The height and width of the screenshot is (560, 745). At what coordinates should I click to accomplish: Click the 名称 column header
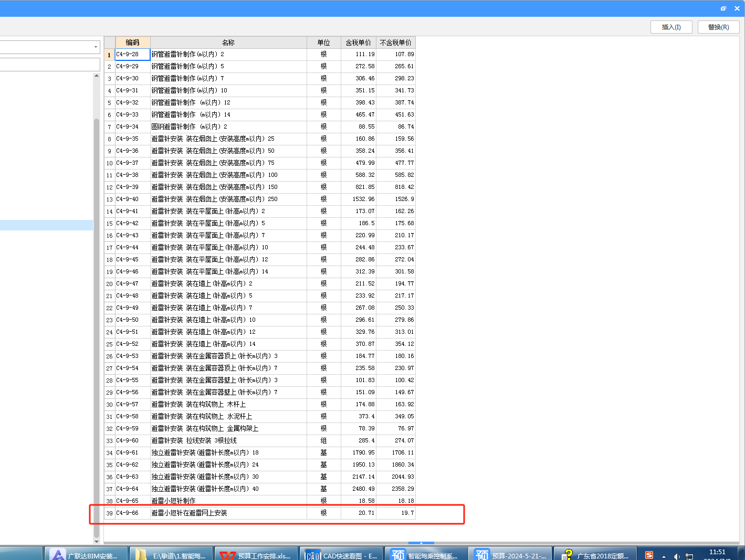tap(228, 43)
